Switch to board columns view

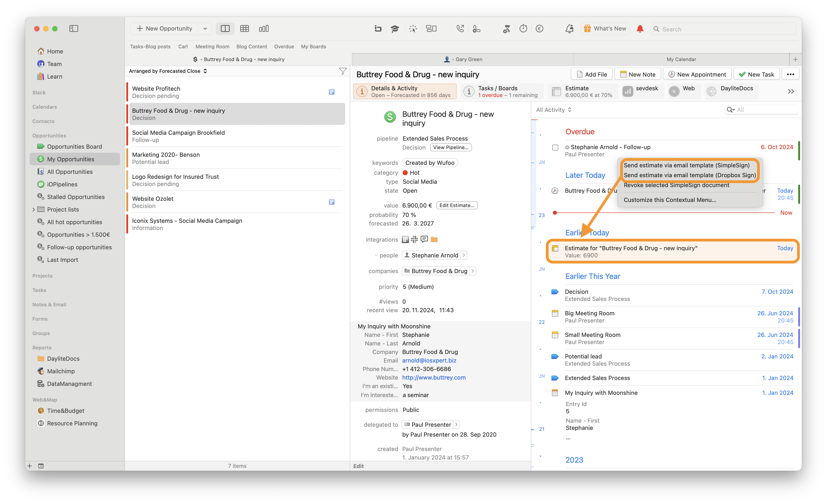(264, 29)
